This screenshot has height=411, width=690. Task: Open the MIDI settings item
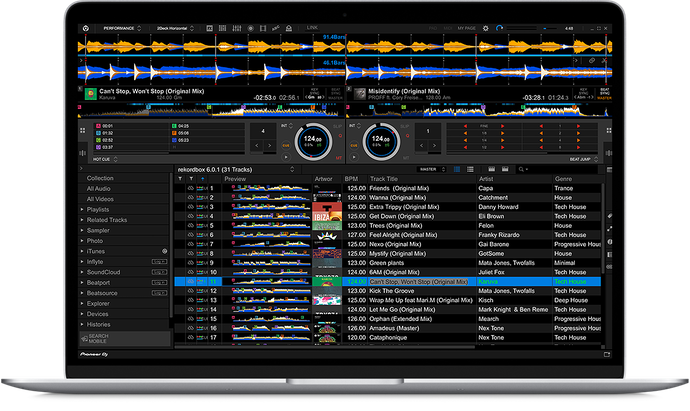[x=448, y=28]
